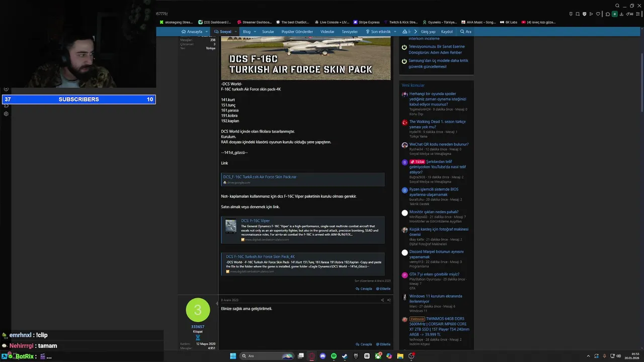The image size is (644, 362).
Task: Click the Kaydol register link
Action: tap(447, 31)
